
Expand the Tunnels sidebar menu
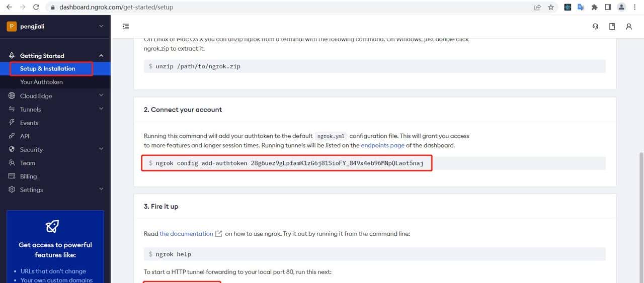click(x=101, y=109)
